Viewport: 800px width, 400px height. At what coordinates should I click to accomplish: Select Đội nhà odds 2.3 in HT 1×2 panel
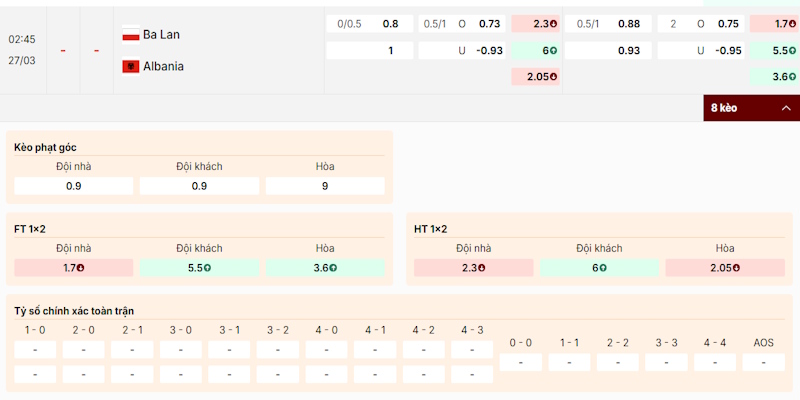point(474,268)
